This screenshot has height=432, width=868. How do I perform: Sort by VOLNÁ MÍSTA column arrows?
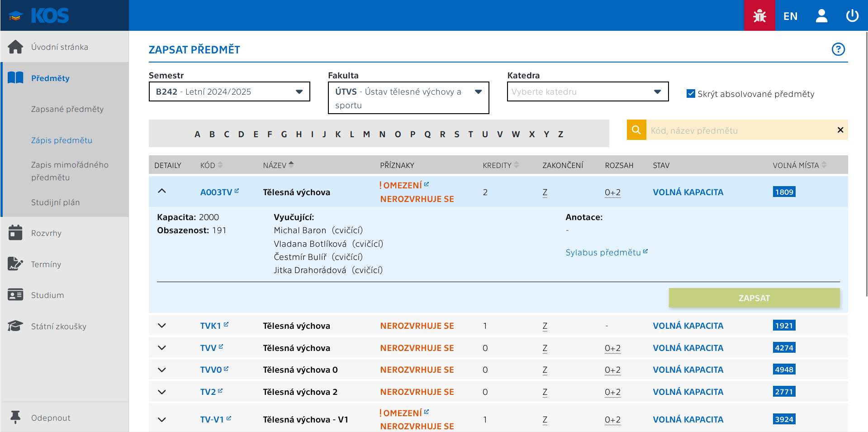tap(824, 165)
